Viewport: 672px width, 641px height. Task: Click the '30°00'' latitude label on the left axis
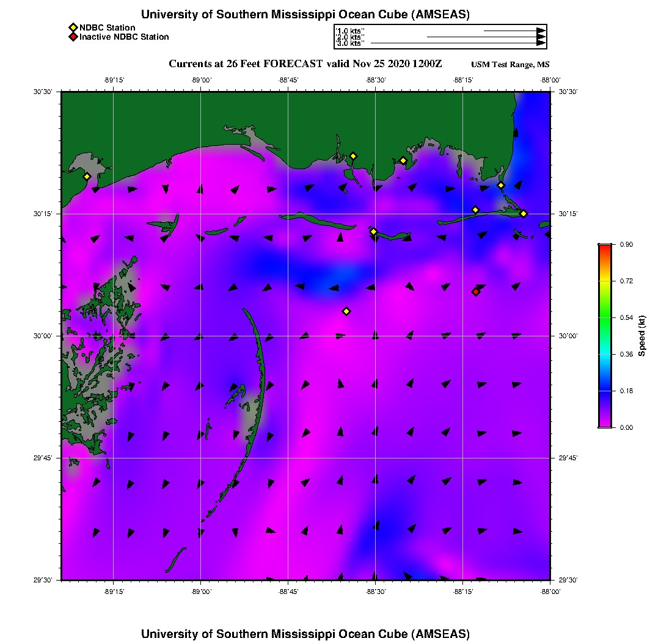(43, 336)
